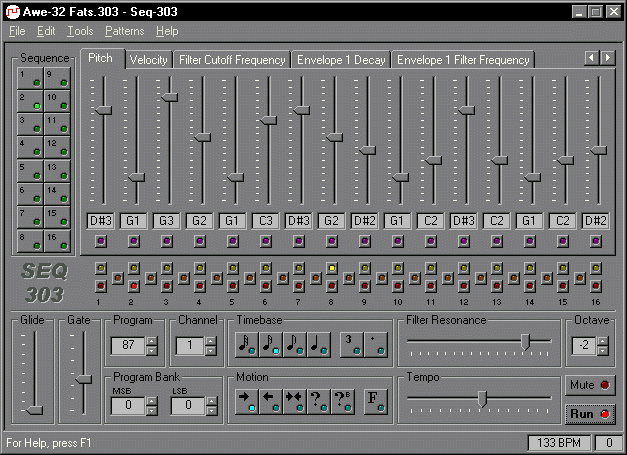The width and height of the screenshot is (627, 455).
Task: Select the sixteenth-note timebase button
Action: point(271,345)
